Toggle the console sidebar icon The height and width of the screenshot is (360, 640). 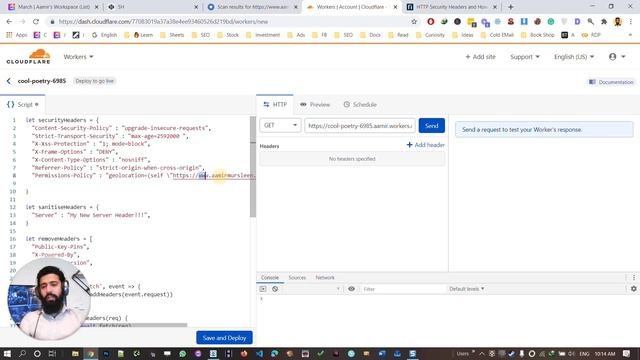263,289
